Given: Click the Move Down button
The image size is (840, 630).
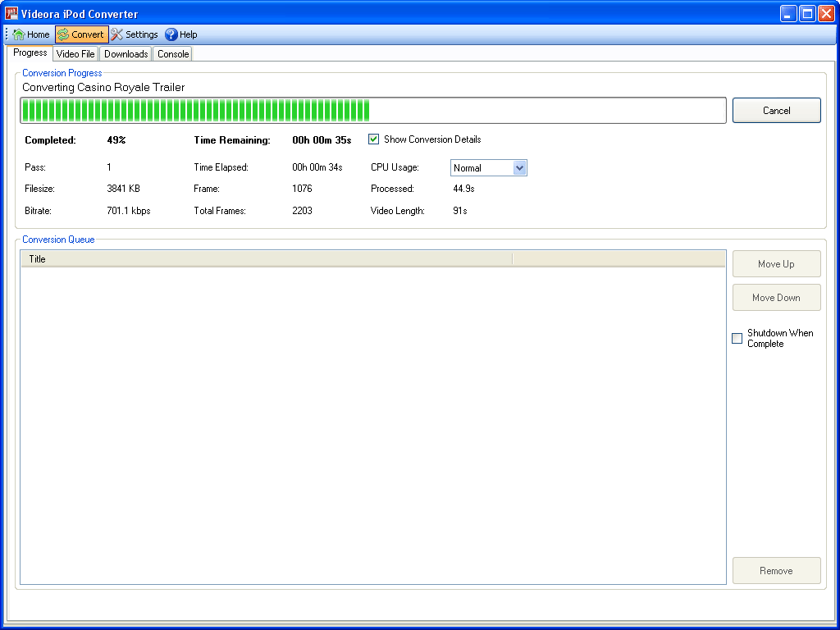Looking at the screenshot, I should 776,297.
